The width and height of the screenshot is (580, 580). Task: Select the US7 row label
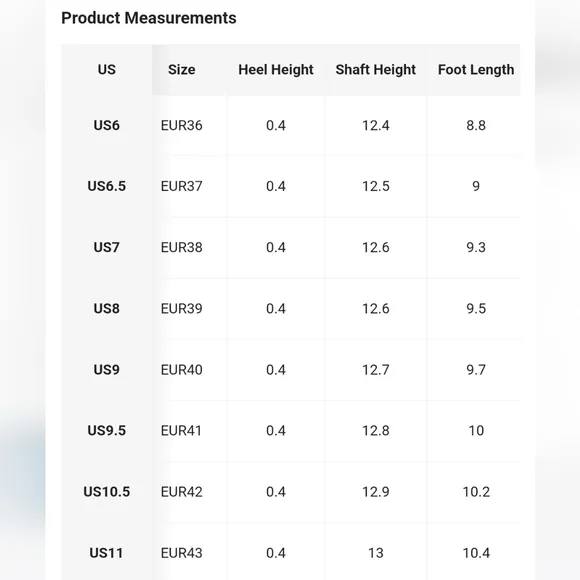[107, 247]
